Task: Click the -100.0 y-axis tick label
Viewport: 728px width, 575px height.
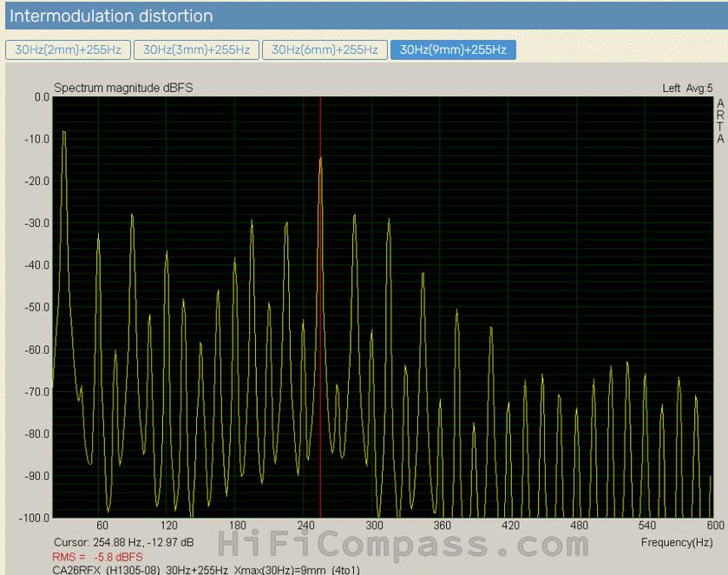Action: [34, 518]
